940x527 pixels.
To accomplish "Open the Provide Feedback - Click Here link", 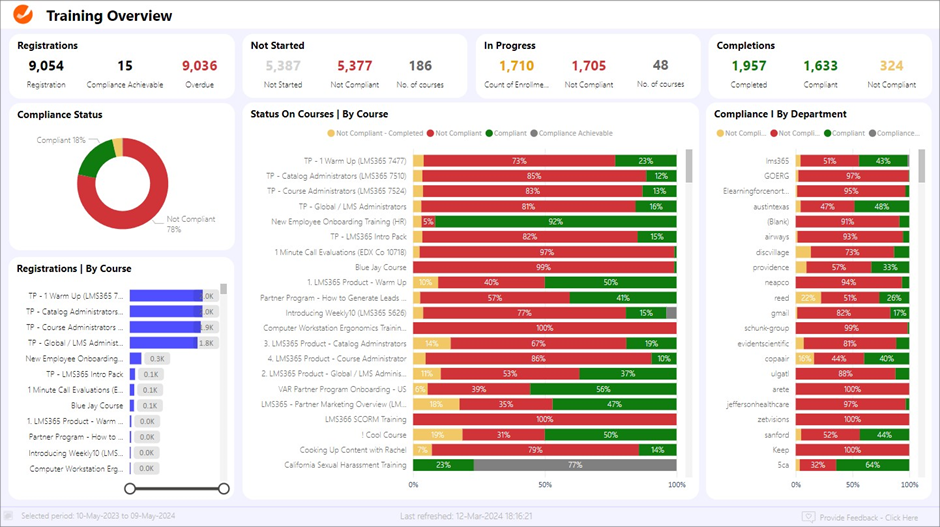I will pyautogui.click(x=868, y=516).
